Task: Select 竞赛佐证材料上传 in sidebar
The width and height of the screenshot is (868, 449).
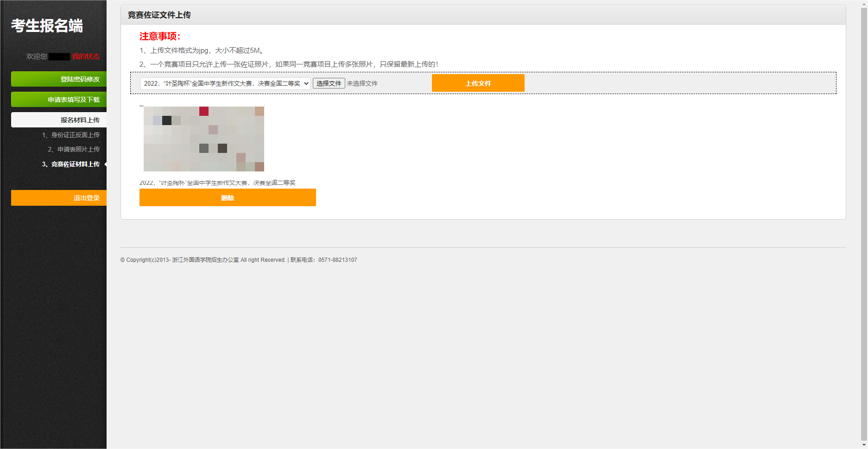Action: pos(70,164)
